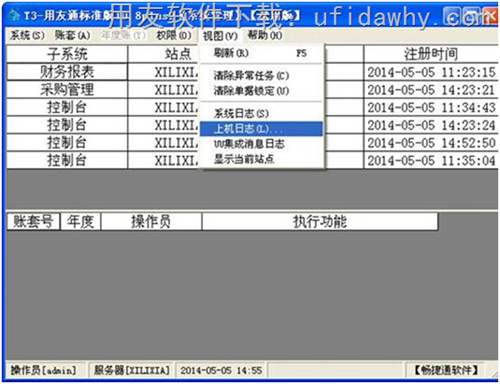Click 操作员[admin] in the status bar
The width and height of the screenshot is (500, 384).
pos(44,370)
